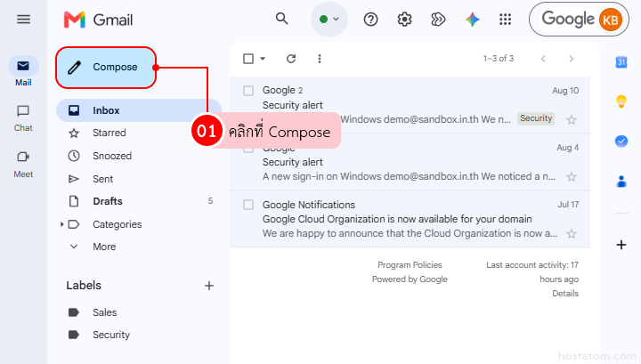
Task: Expand the Categories triangle
Action: [61, 224]
